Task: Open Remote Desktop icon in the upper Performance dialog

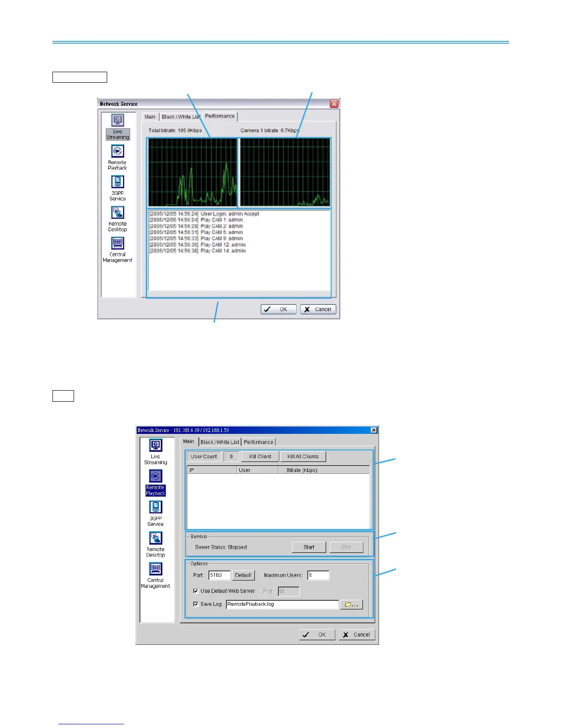Action: tap(117, 219)
